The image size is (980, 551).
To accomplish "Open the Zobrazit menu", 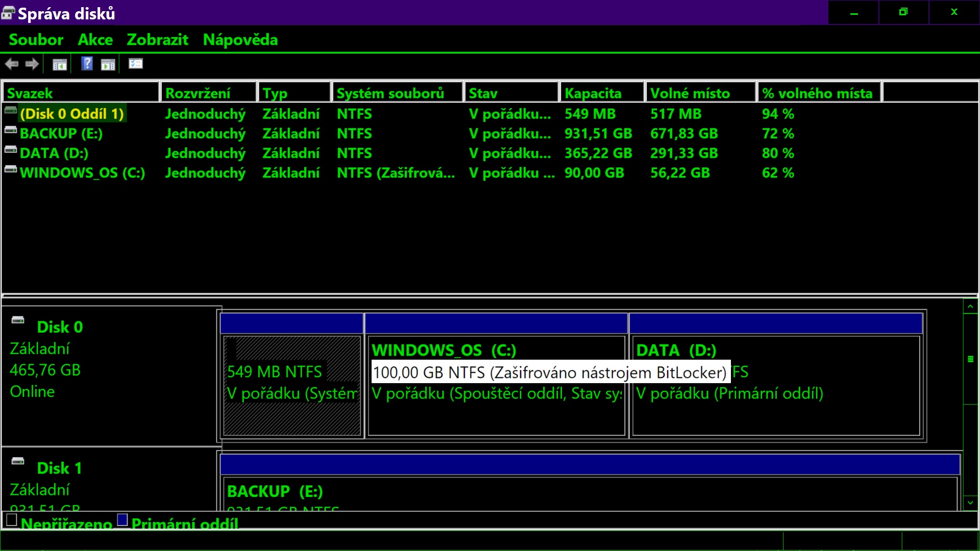I will coord(157,40).
